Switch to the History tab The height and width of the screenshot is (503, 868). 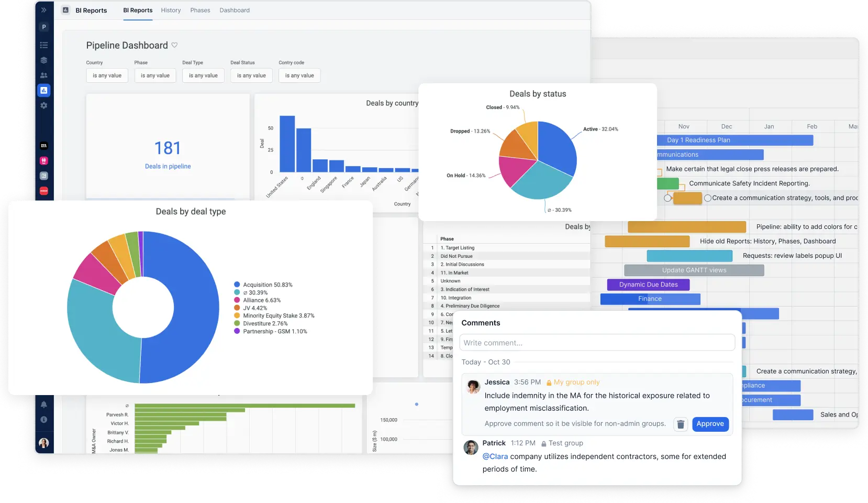click(171, 10)
